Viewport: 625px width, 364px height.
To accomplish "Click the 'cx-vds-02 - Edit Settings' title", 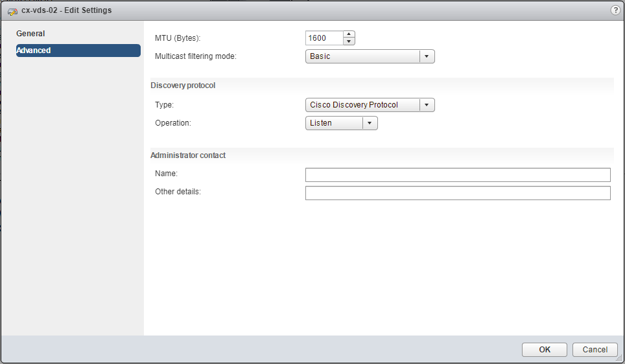I will click(67, 10).
